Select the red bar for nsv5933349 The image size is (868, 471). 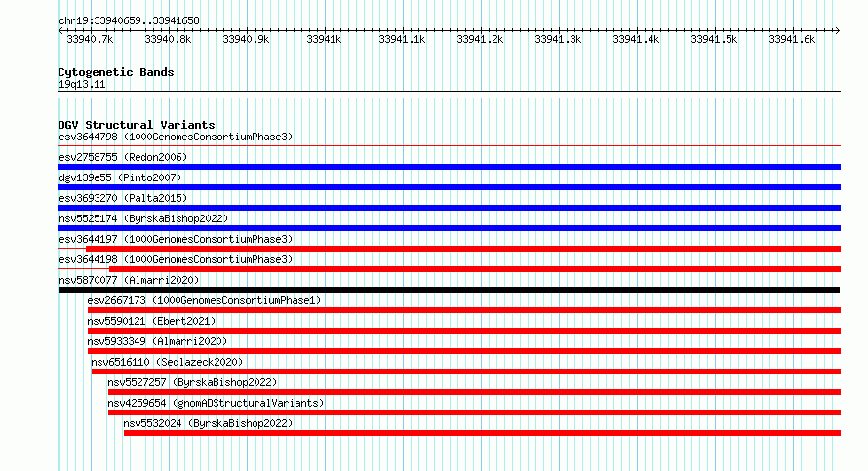(x=464, y=351)
